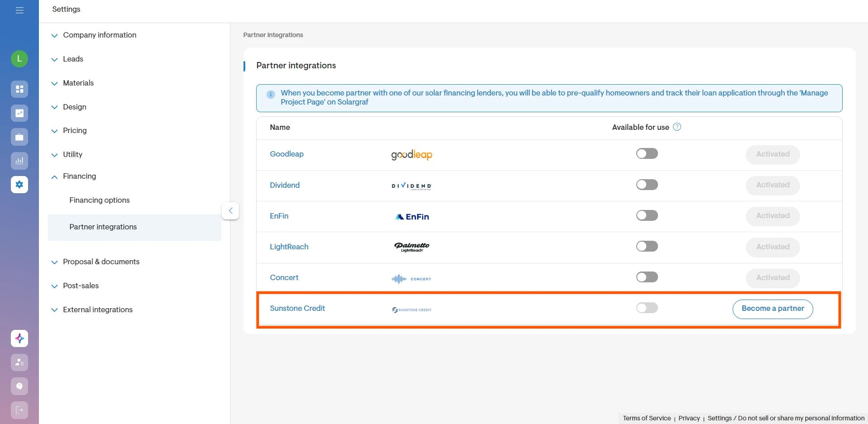Open the Sunstone Credit name link
Viewport: 868px width, 424px height.
297,308
